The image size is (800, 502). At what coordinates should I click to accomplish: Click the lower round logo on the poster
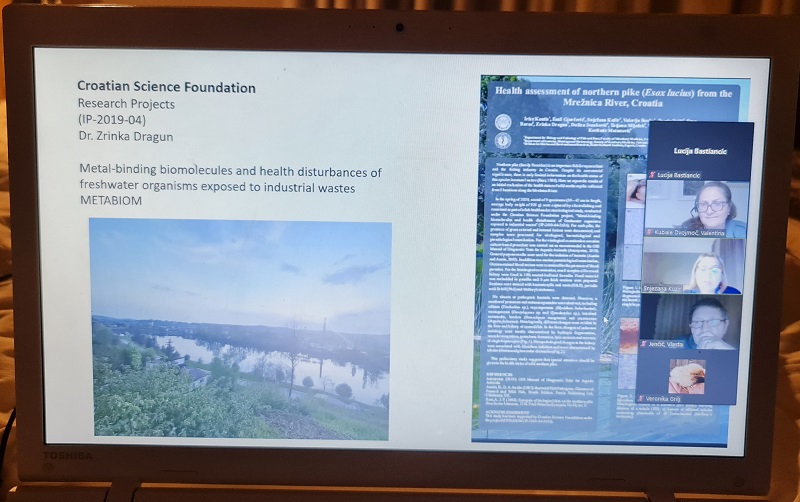pyautogui.click(x=503, y=141)
